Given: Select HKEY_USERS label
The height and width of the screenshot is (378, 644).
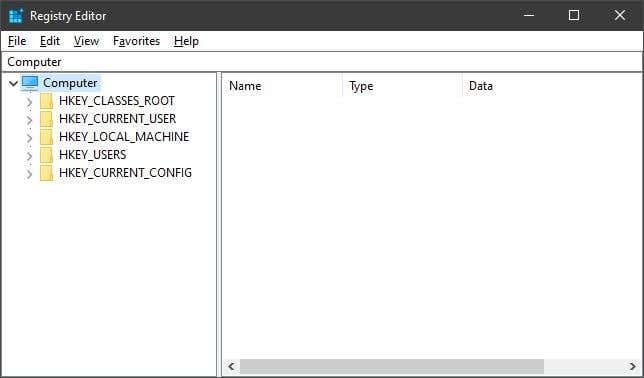Looking at the screenshot, I should (x=92, y=155).
